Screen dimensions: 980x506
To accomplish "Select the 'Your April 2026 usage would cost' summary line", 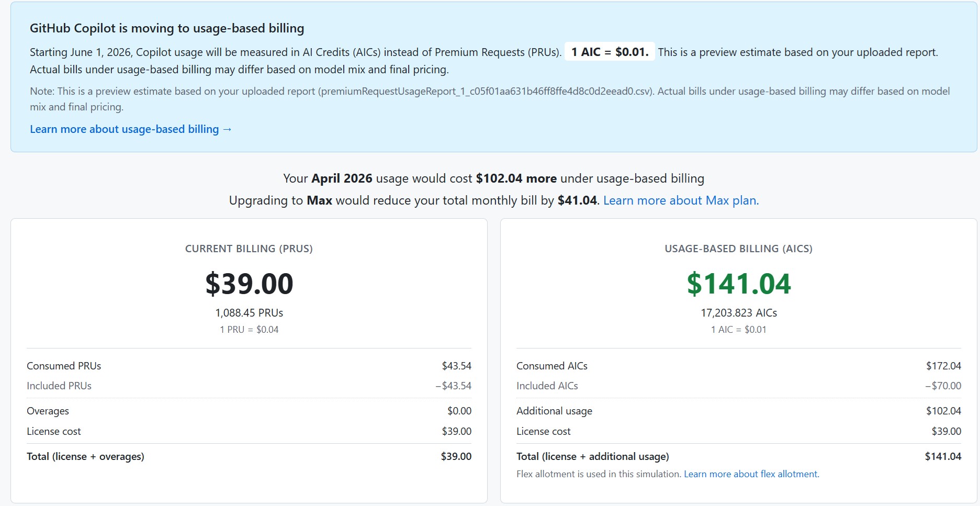I will pyautogui.click(x=493, y=178).
